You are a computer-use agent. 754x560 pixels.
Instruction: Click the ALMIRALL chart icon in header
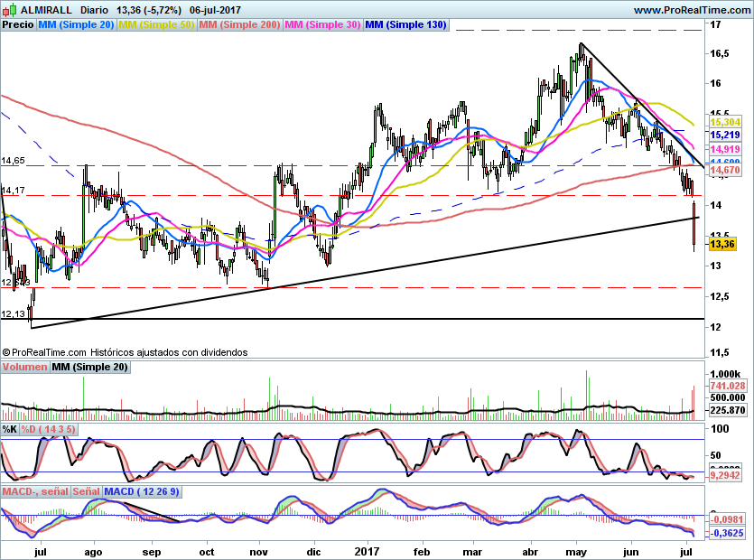(10, 10)
